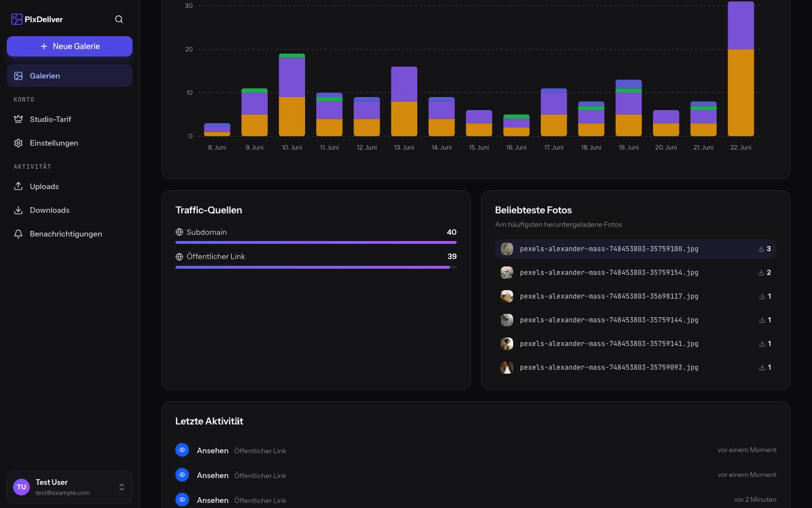Image resolution: width=812 pixels, height=508 pixels.
Task: Click the 22. Juni chart bar
Action: [740, 69]
